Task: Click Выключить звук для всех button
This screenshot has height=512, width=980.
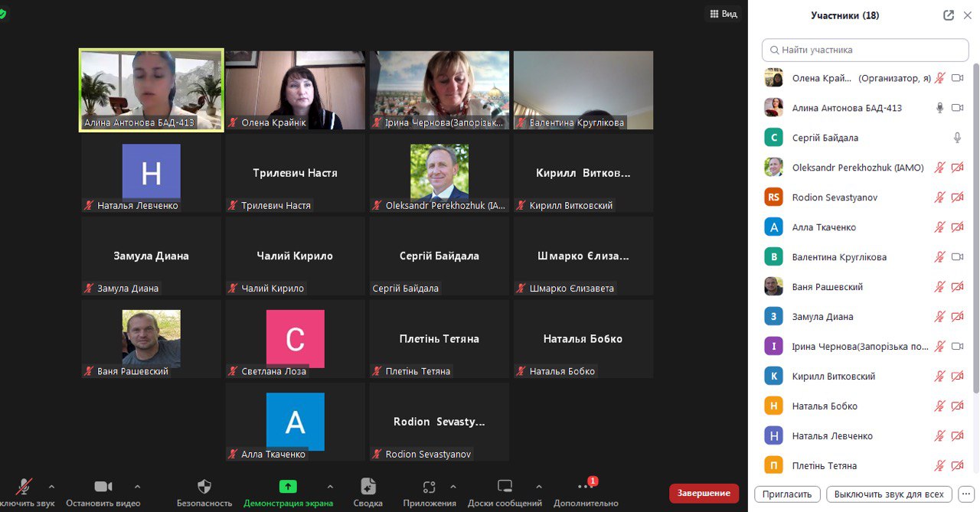Action: (889, 494)
